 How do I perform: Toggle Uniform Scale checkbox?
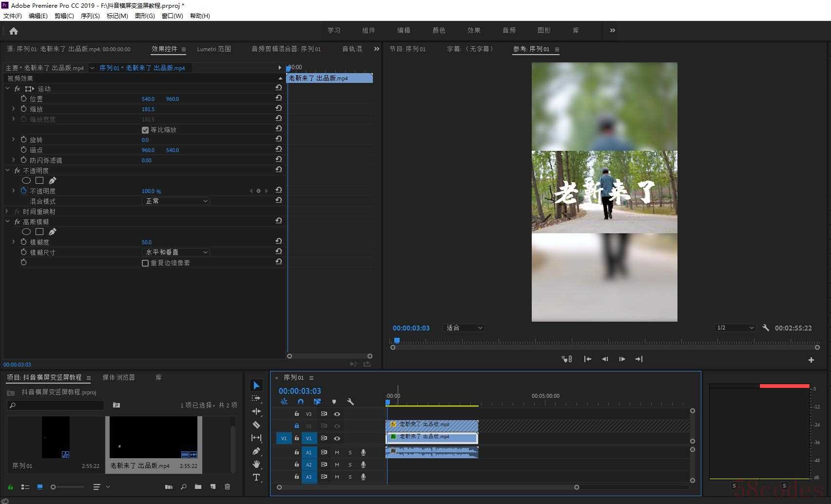point(145,130)
